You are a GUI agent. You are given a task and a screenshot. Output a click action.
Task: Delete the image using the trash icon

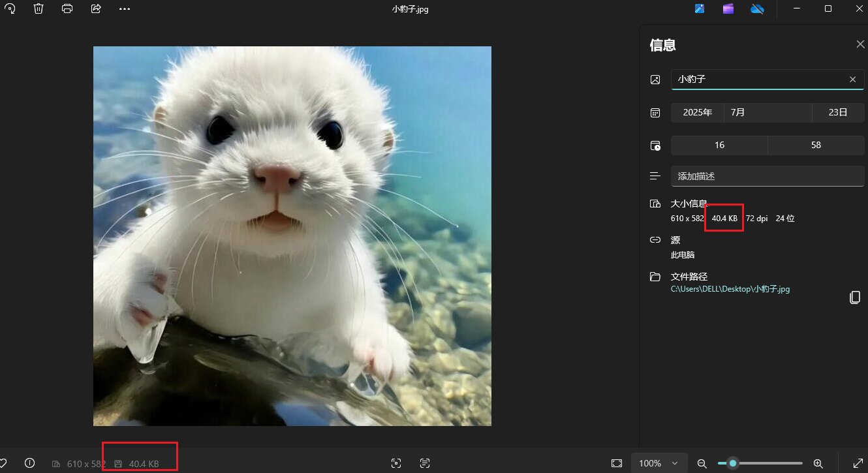point(39,8)
